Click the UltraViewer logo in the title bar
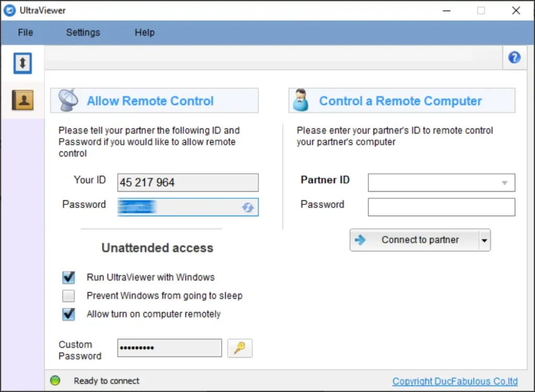 tap(9, 10)
